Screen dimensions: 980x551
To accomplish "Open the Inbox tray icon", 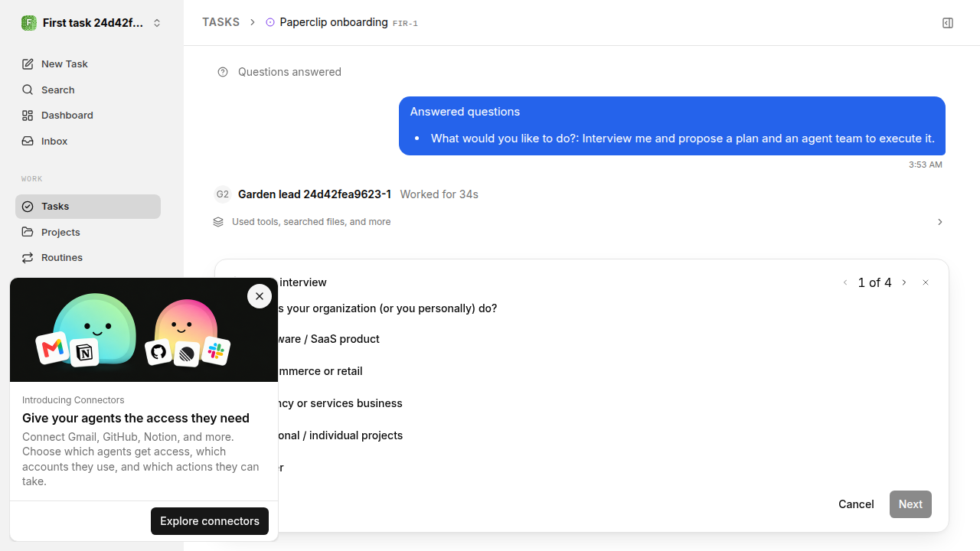I will (x=28, y=142).
